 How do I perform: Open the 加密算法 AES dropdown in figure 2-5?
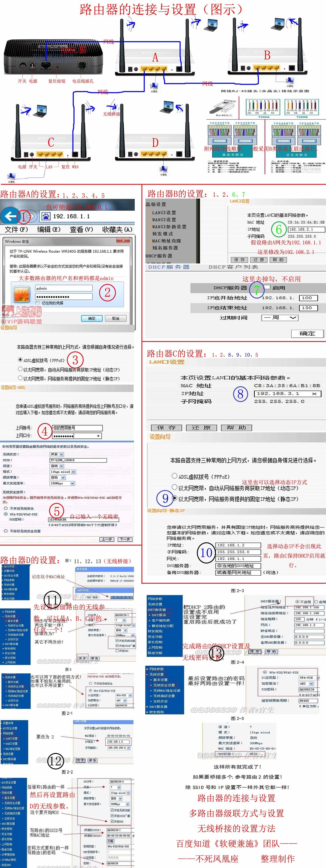tap(306, 684)
